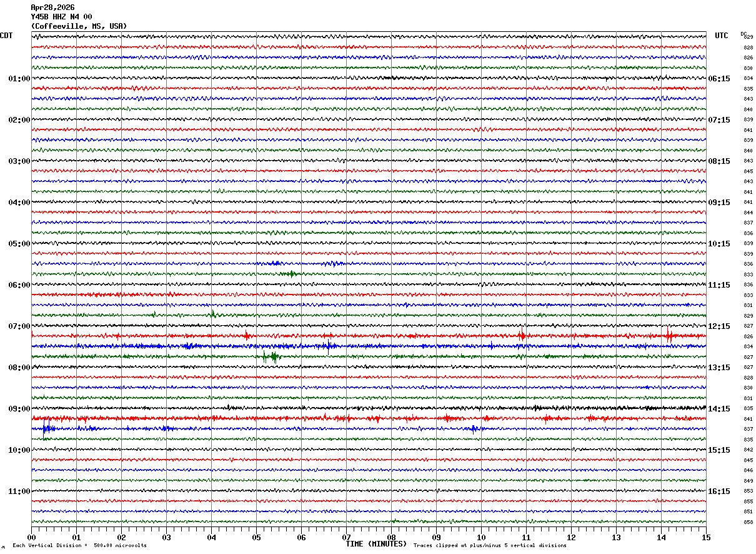Click the 13:15 UTC time label

pos(719,368)
